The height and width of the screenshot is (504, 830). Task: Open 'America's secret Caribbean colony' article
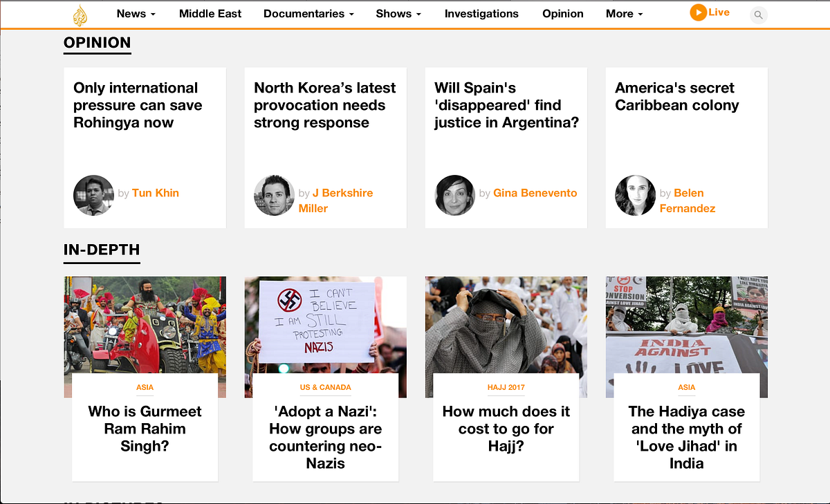[677, 97]
